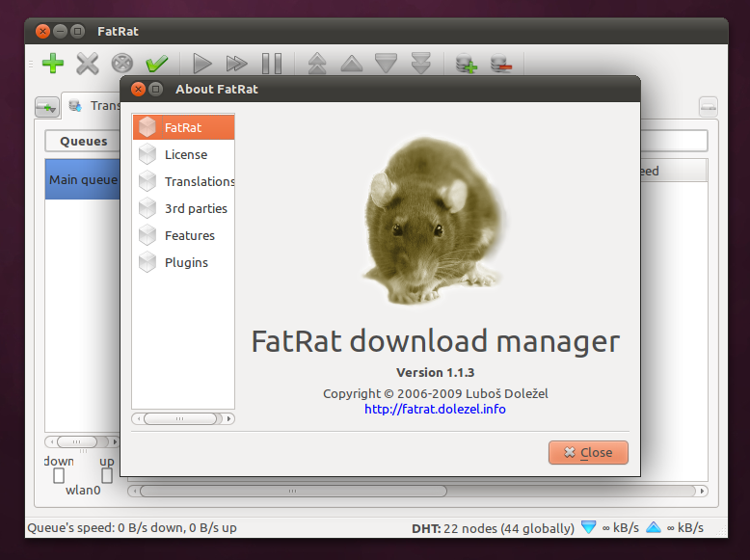Click the DHT nodes status text
Image resolution: width=750 pixels, height=560 pixels.
click(493, 528)
